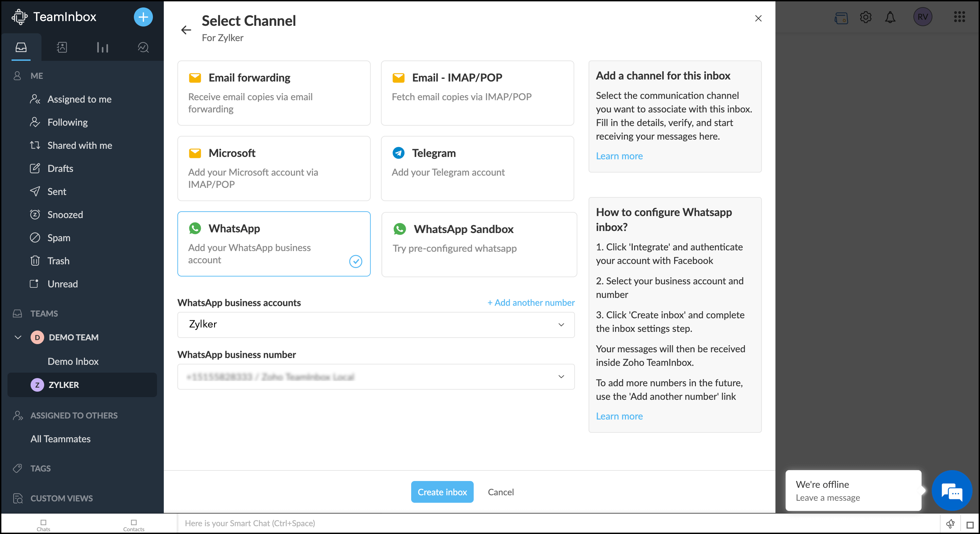The width and height of the screenshot is (980, 534).
Task: Click the notifications bell icon
Action: coord(890,17)
